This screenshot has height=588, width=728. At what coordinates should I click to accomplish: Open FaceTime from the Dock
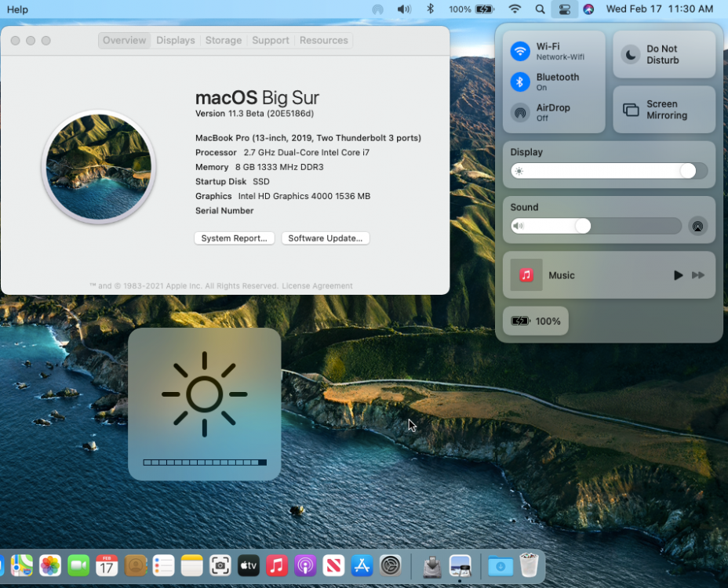point(78,566)
